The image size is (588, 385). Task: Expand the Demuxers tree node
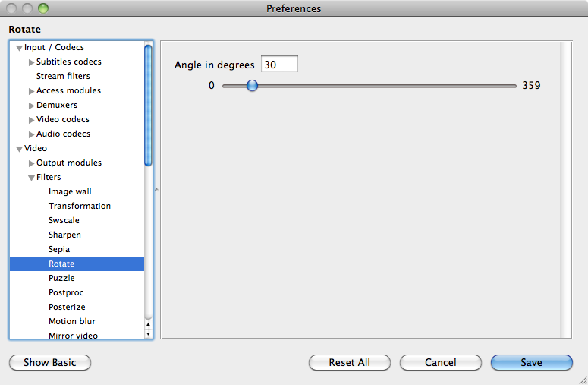[31, 106]
